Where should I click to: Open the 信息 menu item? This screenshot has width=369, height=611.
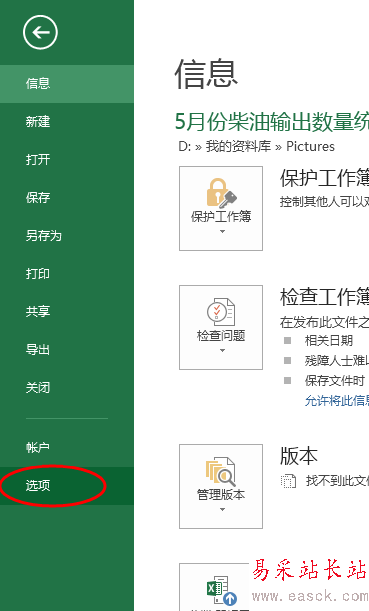[67, 84]
